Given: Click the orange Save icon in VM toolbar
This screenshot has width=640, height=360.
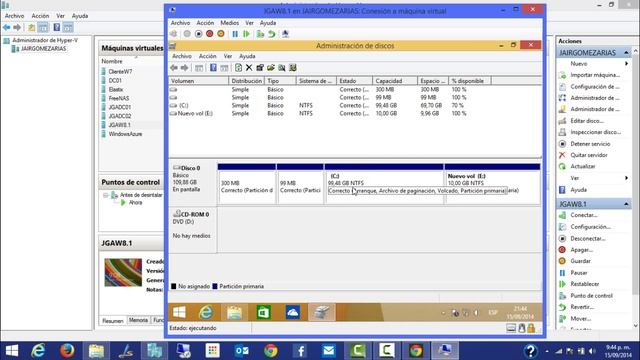Looking at the screenshot, I should pyautogui.click(x=221, y=34).
